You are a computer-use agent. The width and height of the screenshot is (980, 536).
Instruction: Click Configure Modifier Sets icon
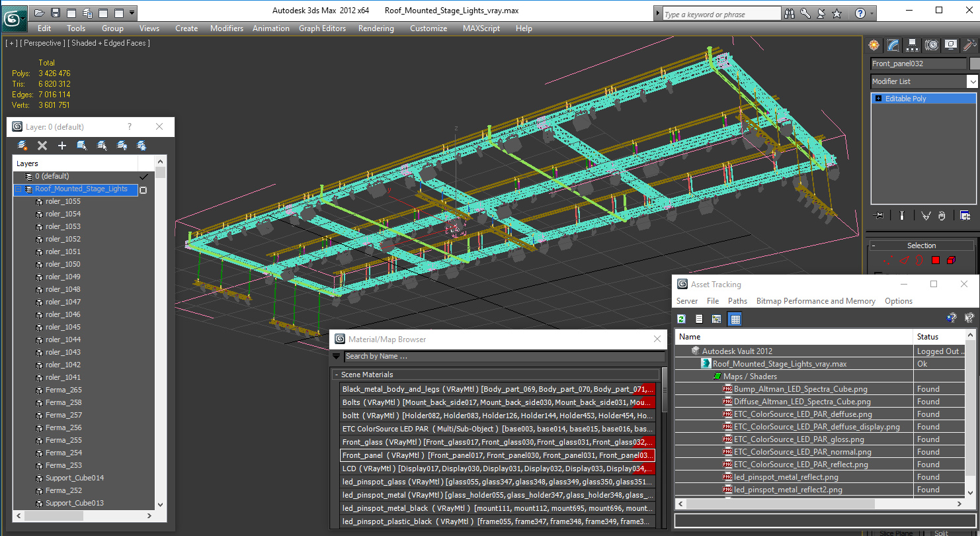[965, 216]
